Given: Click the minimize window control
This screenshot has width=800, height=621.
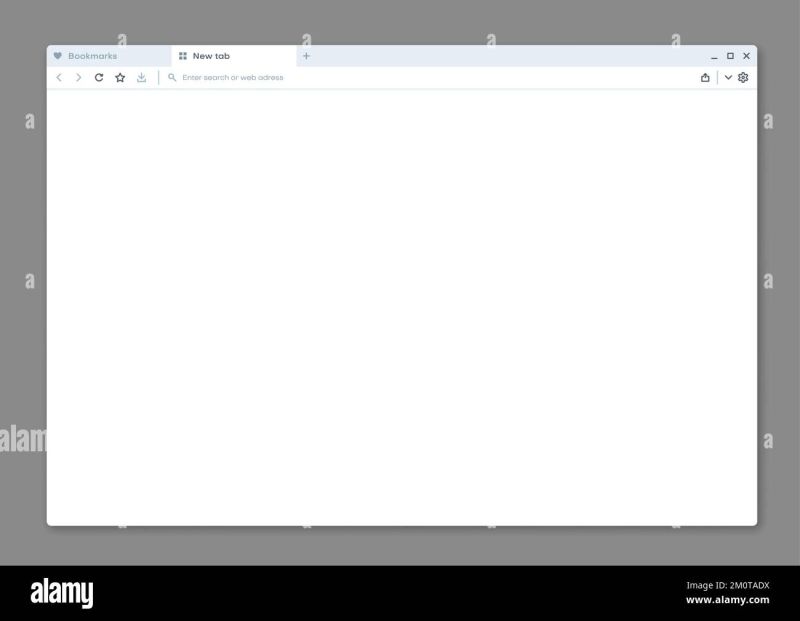Looking at the screenshot, I should click(713, 57).
